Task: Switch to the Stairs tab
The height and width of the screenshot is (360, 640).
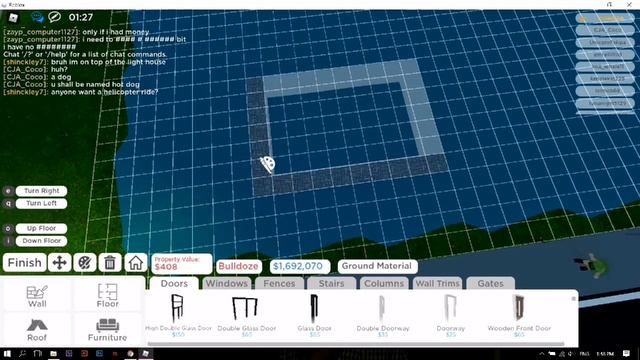Action: coord(331,283)
